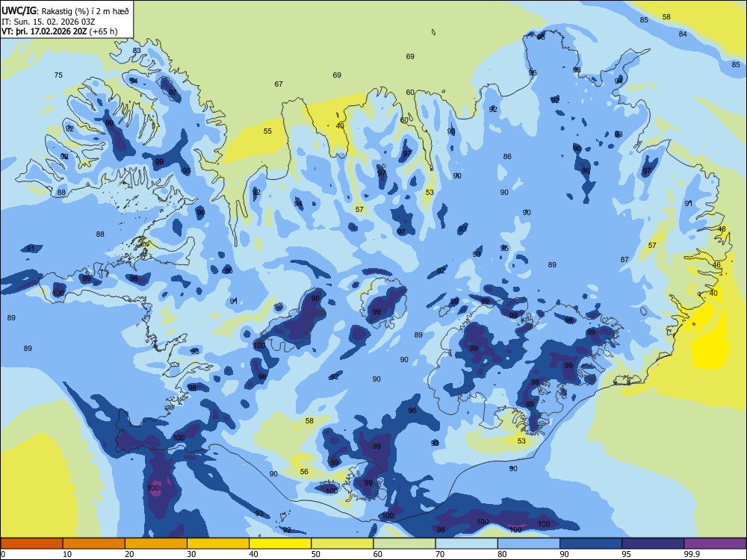Click the map value '86'

tap(507, 156)
